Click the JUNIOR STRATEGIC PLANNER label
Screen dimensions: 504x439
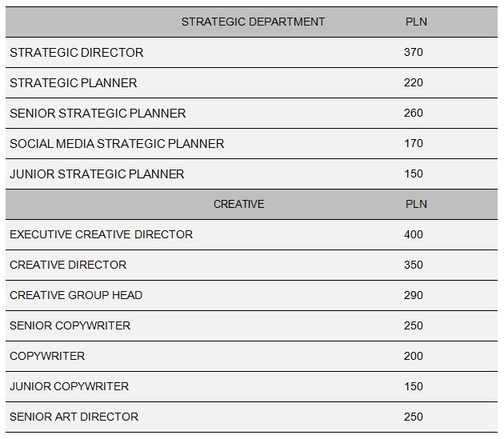[x=97, y=174]
